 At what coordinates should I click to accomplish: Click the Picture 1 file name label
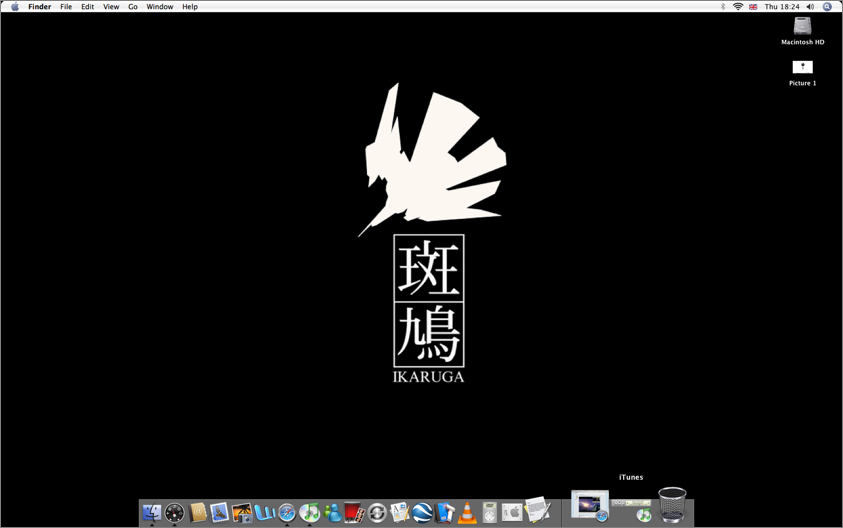(803, 83)
